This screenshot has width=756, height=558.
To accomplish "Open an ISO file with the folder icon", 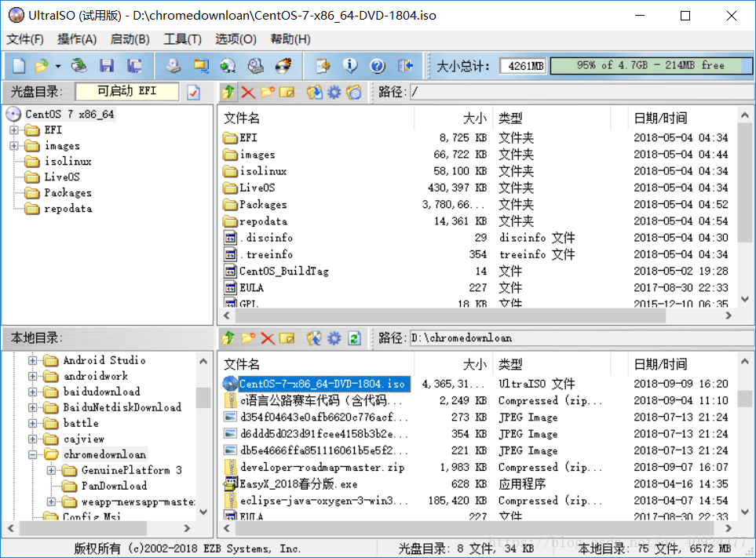I will (42, 66).
